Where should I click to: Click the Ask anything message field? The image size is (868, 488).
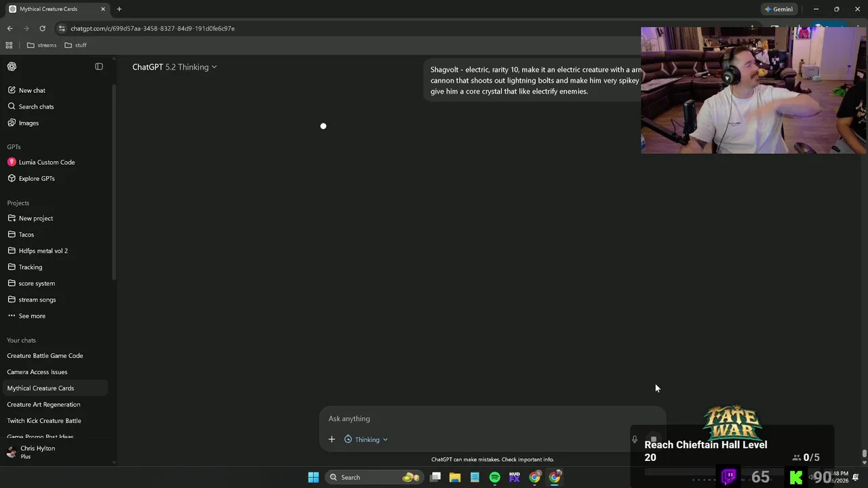492,419
